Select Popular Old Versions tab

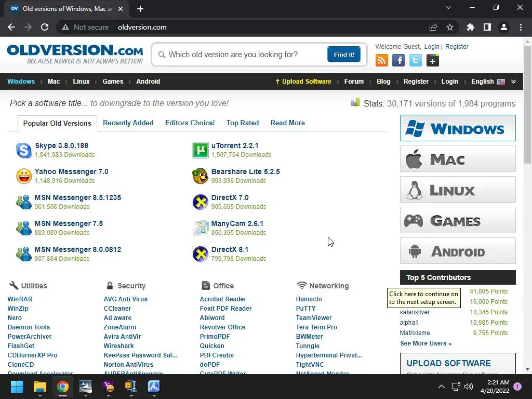point(57,123)
